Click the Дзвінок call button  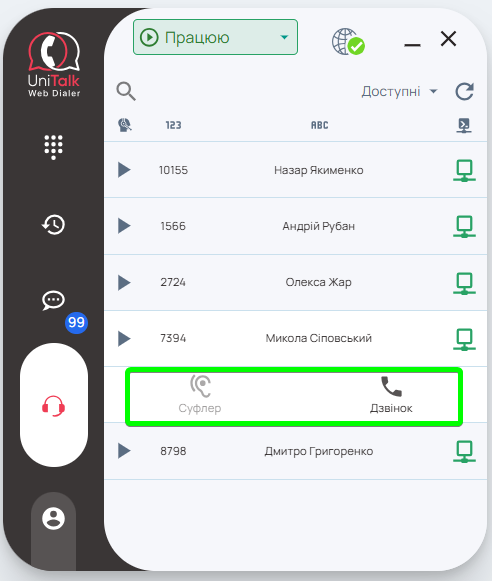tap(391, 395)
